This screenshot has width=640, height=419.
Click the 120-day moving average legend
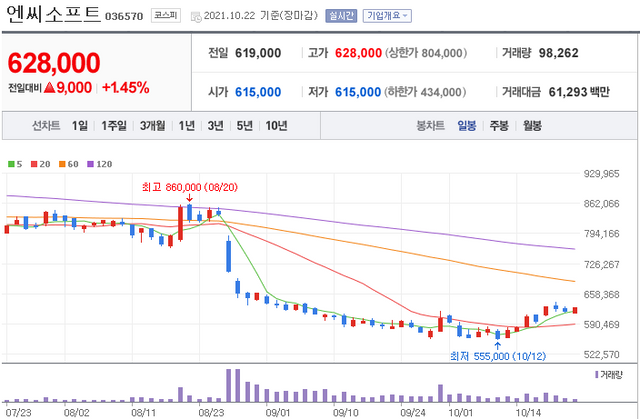tap(101, 164)
